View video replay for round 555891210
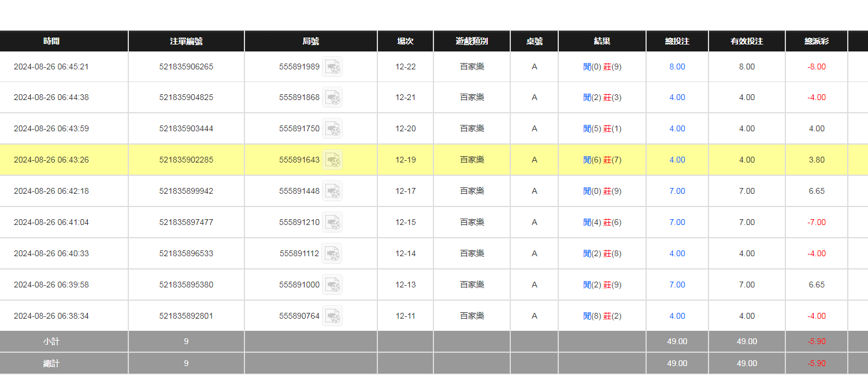Viewport: 868px width, 384px height. pos(332,223)
